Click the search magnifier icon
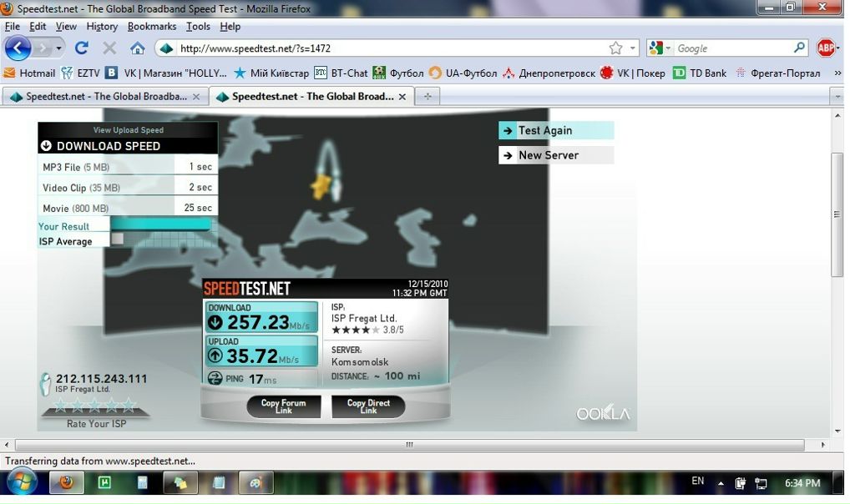 tap(799, 48)
